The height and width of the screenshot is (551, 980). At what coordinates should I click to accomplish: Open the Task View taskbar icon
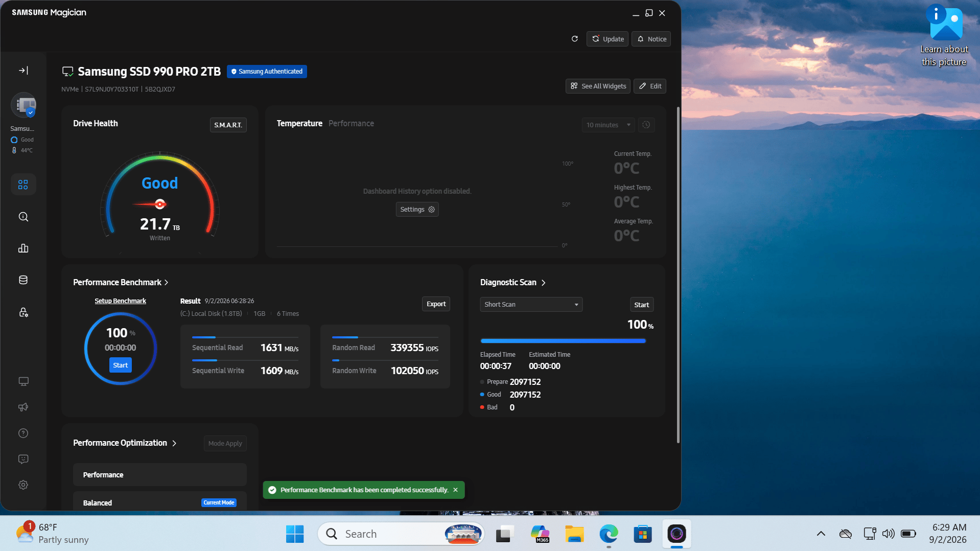click(x=505, y=534)
